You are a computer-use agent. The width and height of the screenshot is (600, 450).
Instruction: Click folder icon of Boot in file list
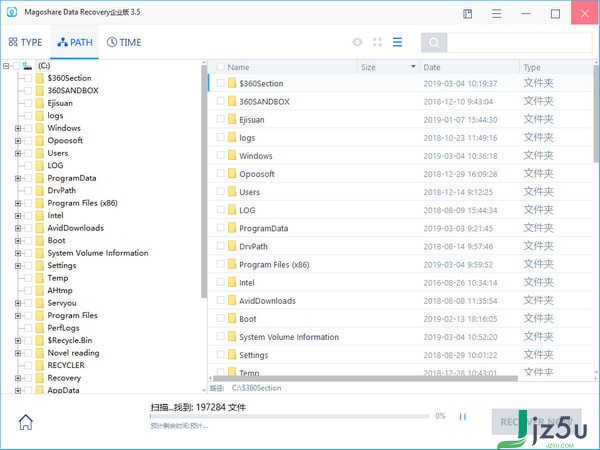click(232, 318)
